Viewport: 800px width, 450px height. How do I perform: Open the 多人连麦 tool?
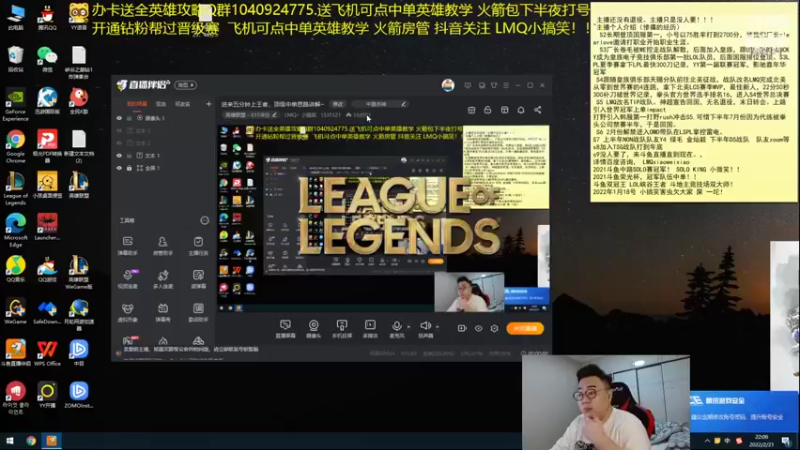coord(163,279)
